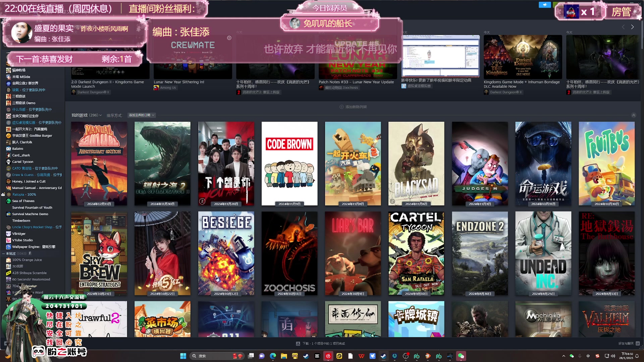Click the VTube Studio icon in sidebar

pos(9,240)
